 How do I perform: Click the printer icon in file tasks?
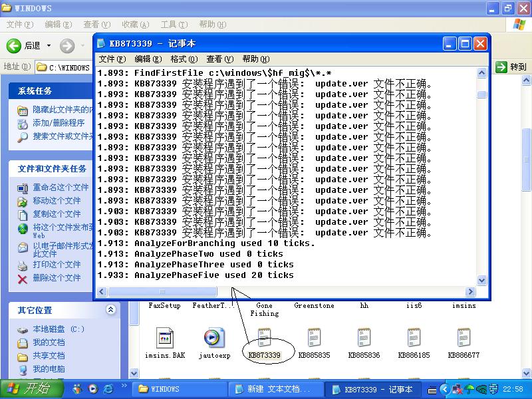(23, 265)
